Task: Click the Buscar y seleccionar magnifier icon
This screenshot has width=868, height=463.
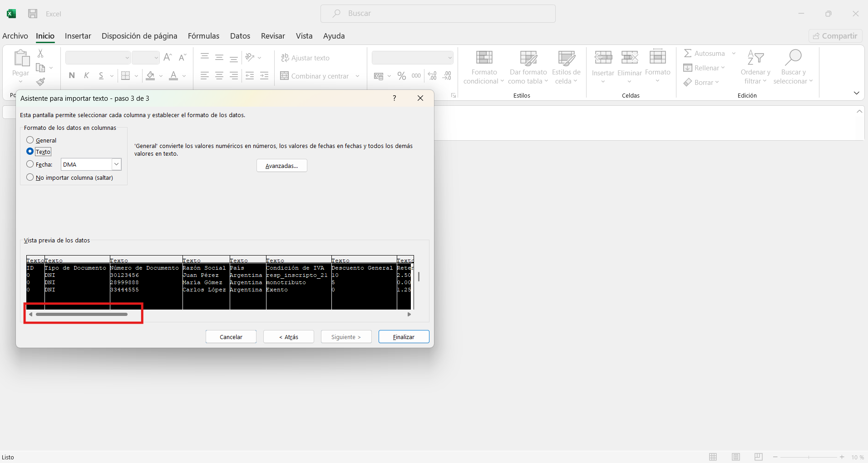Action: click(x=793, y=58)
